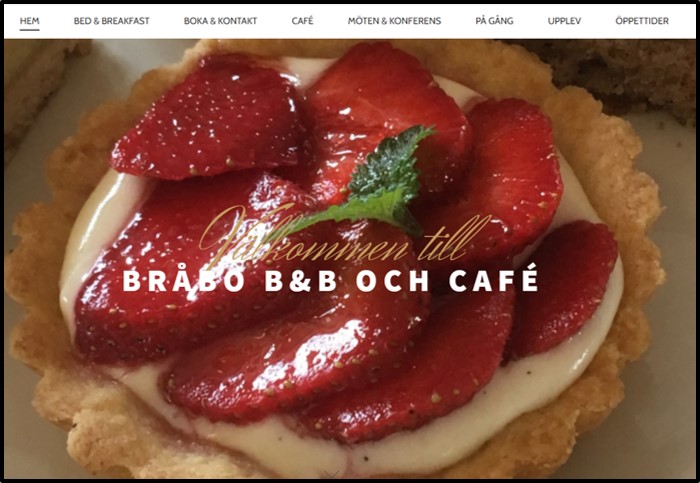Click the UPPLEV menu link
700x483 pixels.
[x=564, y=21]
